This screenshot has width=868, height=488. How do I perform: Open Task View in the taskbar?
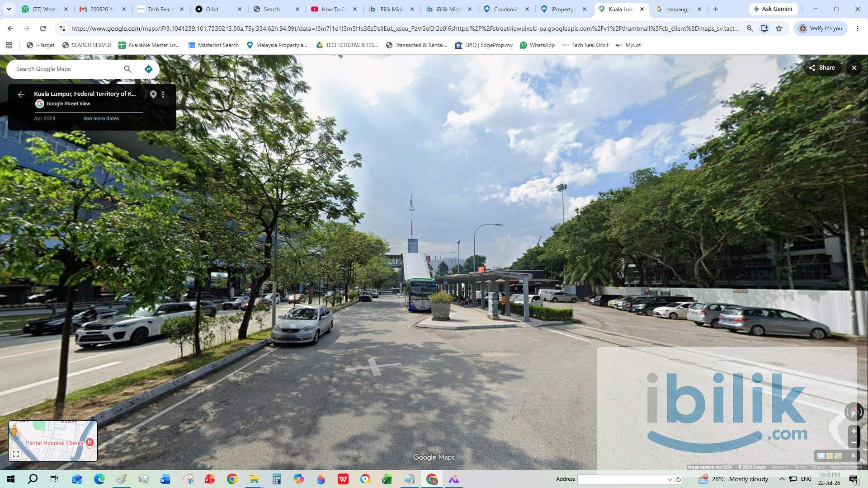[54, 479]
